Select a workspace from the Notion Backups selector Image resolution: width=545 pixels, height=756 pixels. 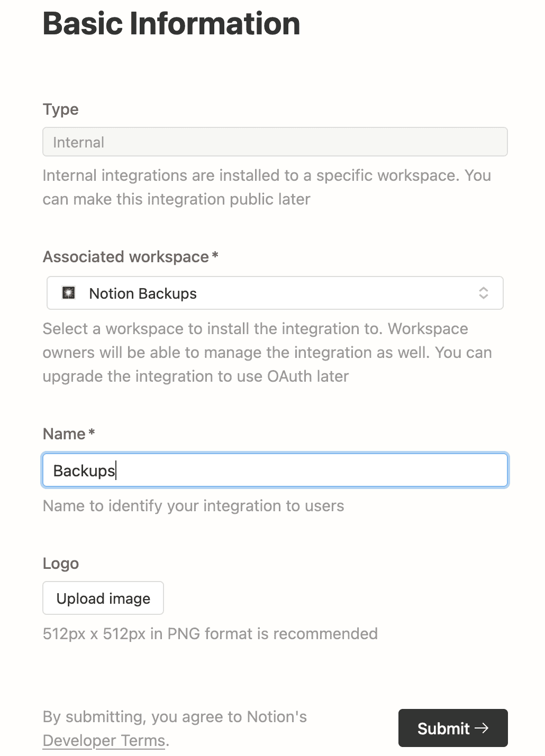tap(275, 293)
